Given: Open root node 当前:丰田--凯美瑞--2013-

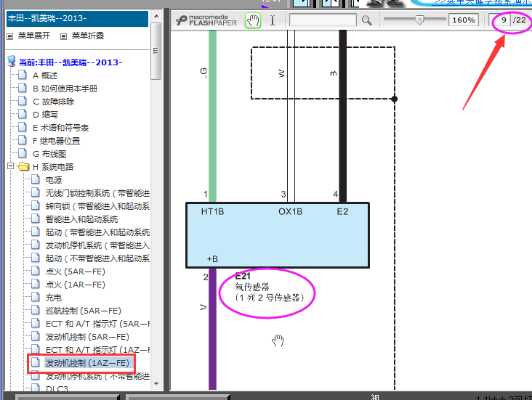Looking at the screenshot, I should [x=70, y=62].
